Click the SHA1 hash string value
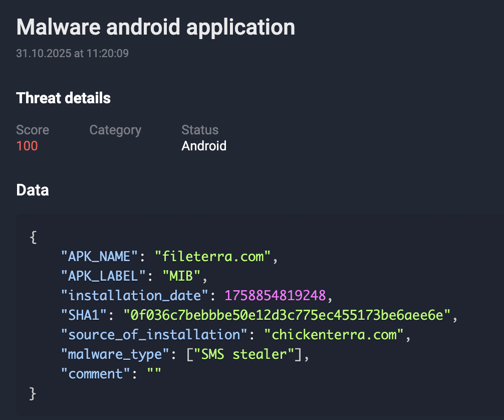 [x=288, y=315]
